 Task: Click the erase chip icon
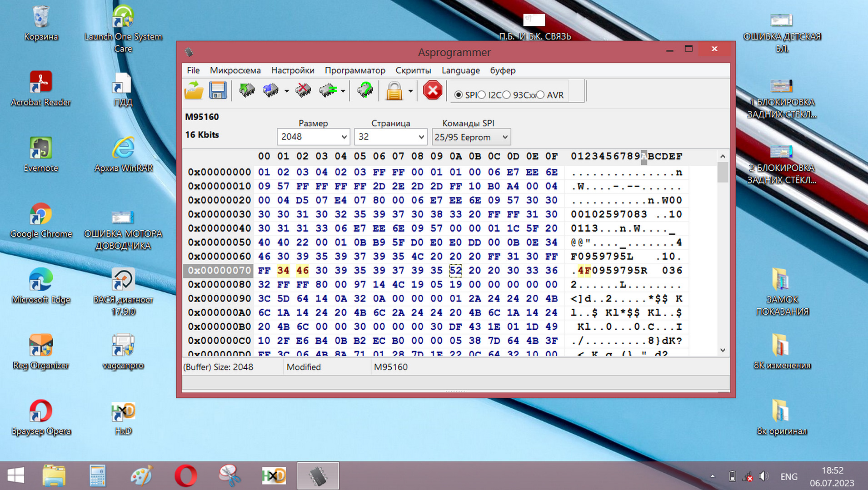coord(303,90)
